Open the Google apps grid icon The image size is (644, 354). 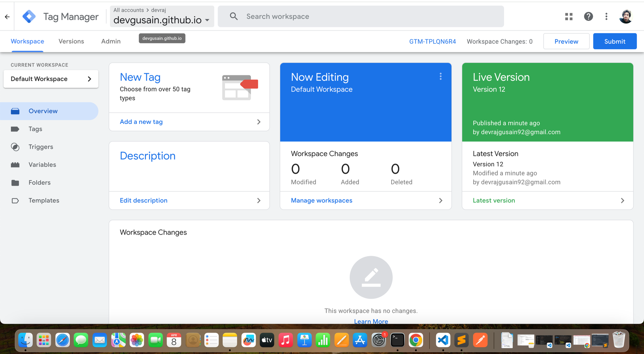pyautogui.click(x=569, y=16)
